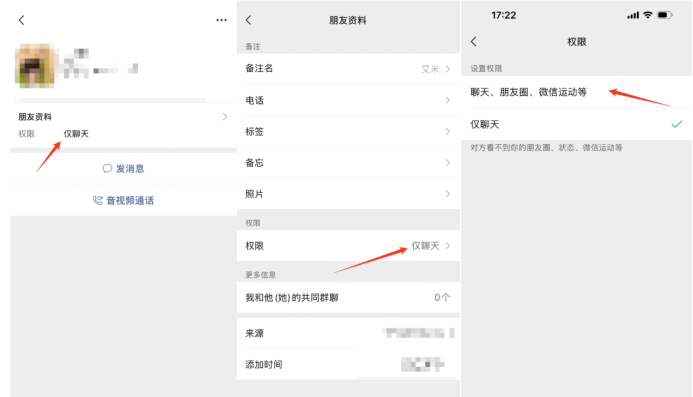
Task: Tap the 设置权限 section header
Action: pos(486,69)
